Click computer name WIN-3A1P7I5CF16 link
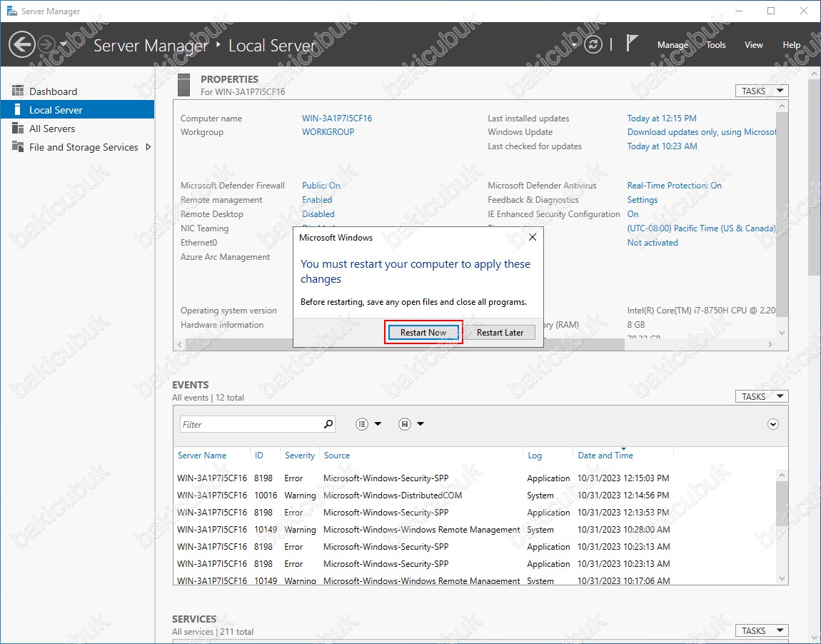Screen dimensions: 821x644 [337, 119]
